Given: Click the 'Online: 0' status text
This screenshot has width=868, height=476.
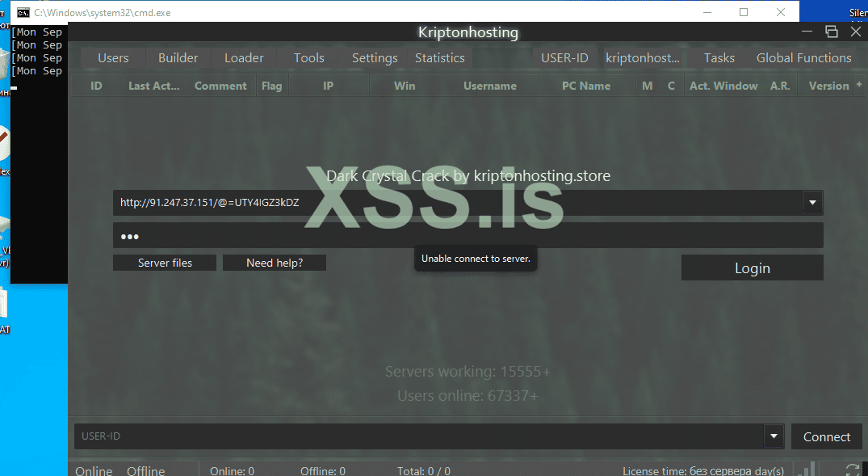Looking at the screenshot, I should click(x=232, y=471).
